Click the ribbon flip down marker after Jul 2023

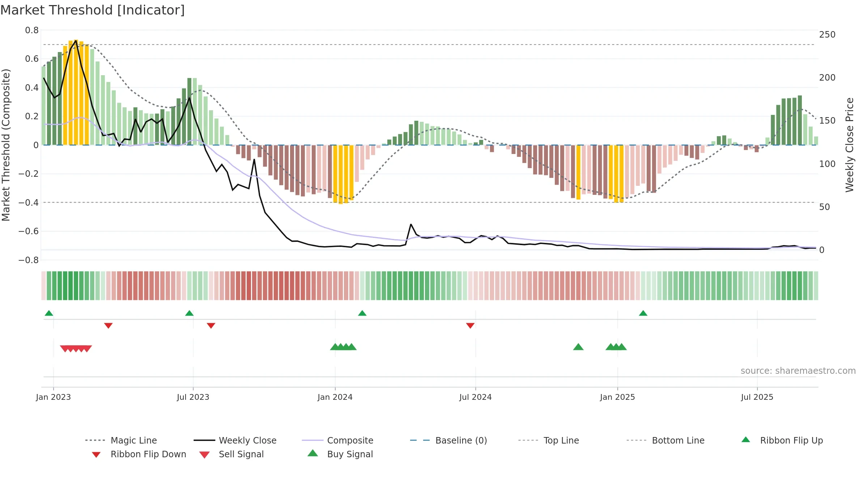coord(211,325)
